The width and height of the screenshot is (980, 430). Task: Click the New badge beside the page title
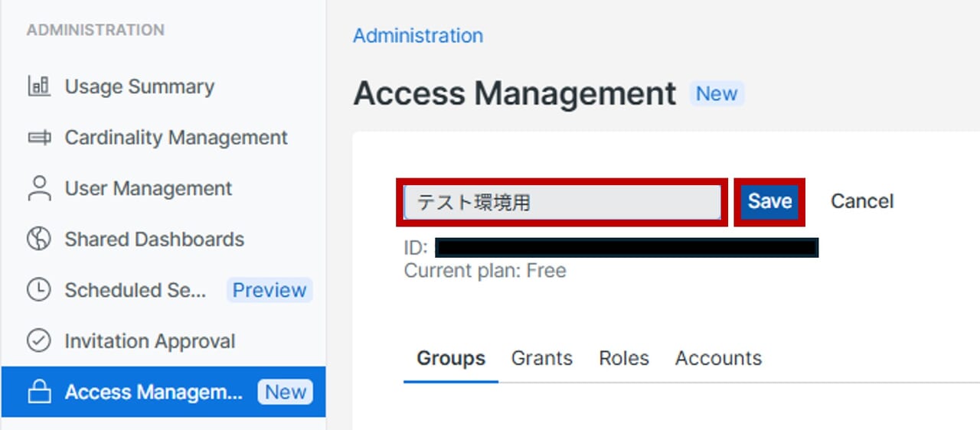coord(717,94)
